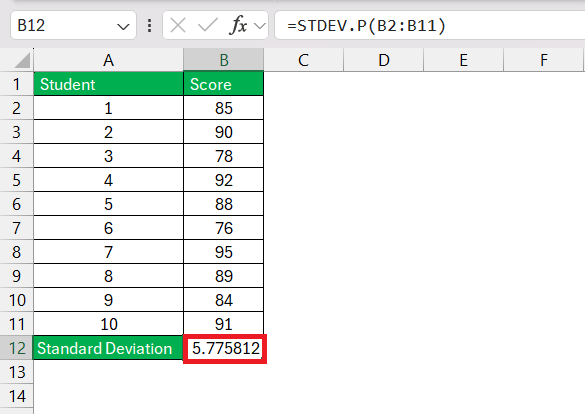The height and width of the screenshot is (414, 585).
Task: Click student number 5 cell in column A
Action: pyautogui.click(x=109, y=204)
